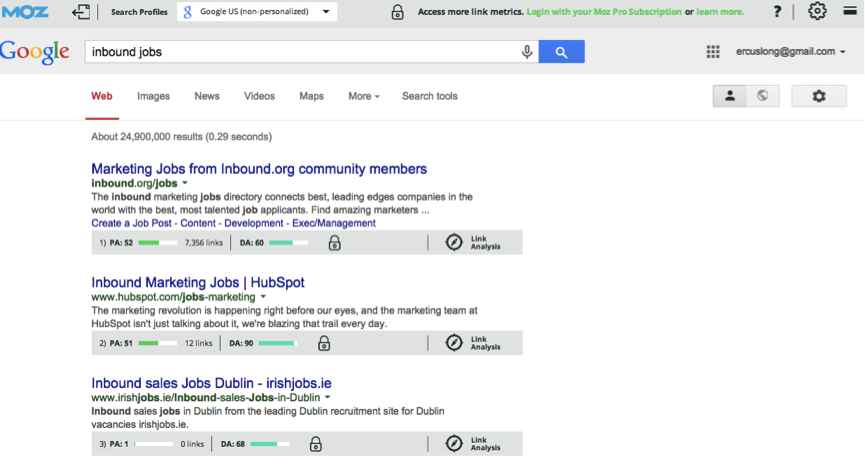Viewport: 865px width, 464px height.
Task: Click the Google logo
Action: pyautogui.click(x=35, y=52)
